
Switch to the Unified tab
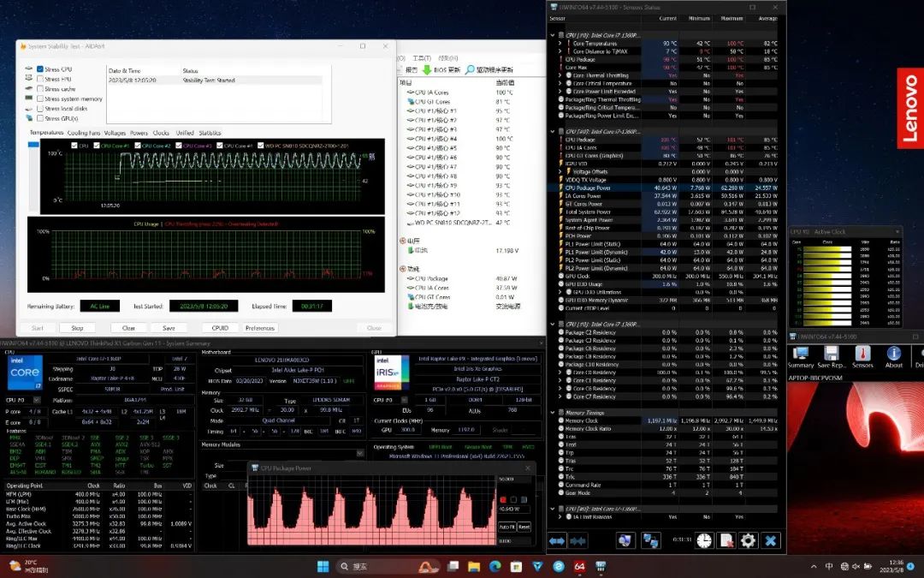coord(185,134)
